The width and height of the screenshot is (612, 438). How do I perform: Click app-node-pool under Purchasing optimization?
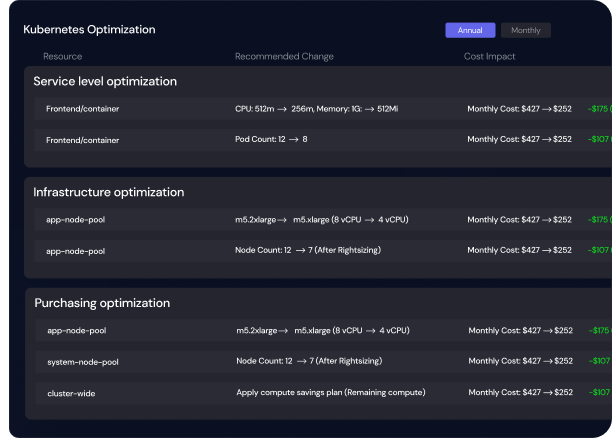[76, 331]
